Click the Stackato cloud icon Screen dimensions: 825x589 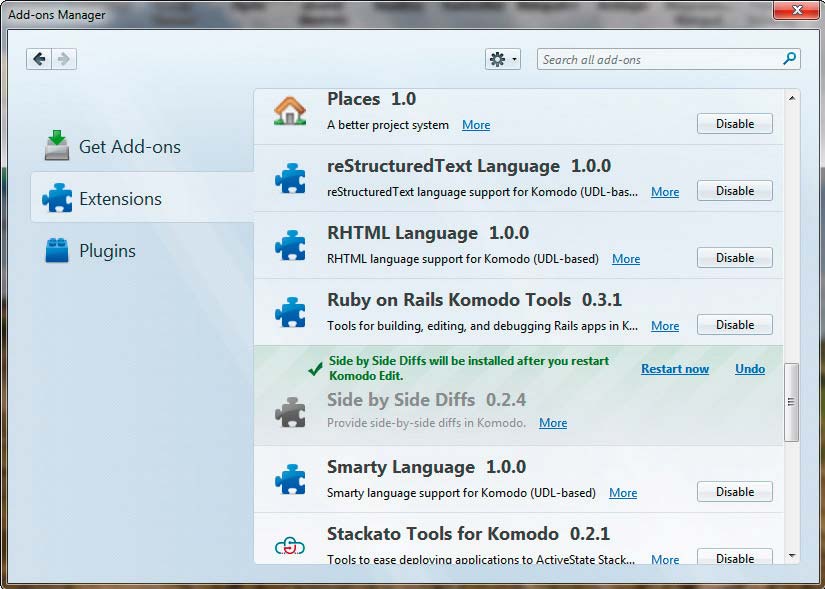click(x=290, y=546)
